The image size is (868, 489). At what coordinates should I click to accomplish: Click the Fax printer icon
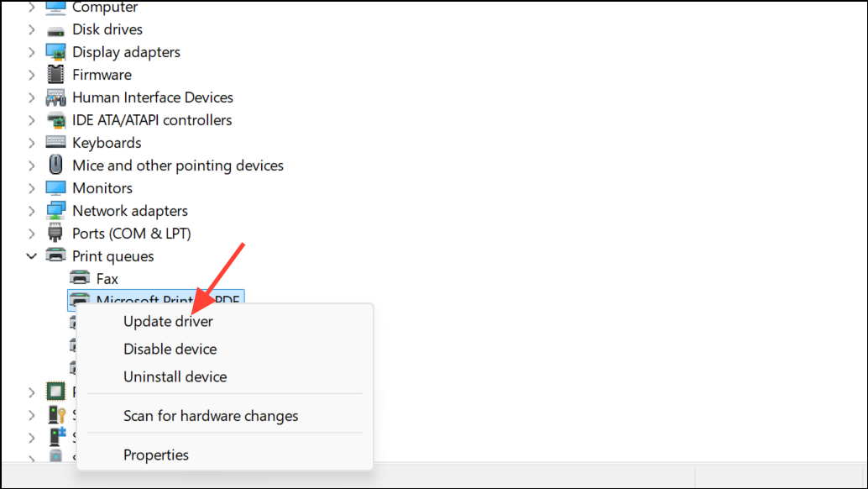click(x=80, y=278)
